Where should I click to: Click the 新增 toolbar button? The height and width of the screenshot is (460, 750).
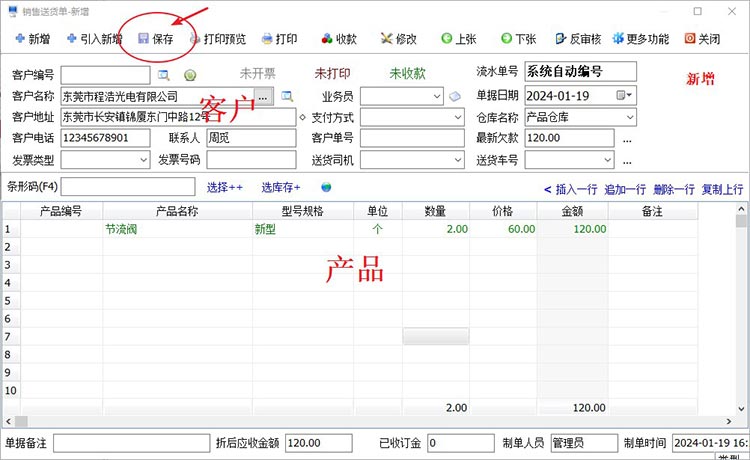pos(33,39)
